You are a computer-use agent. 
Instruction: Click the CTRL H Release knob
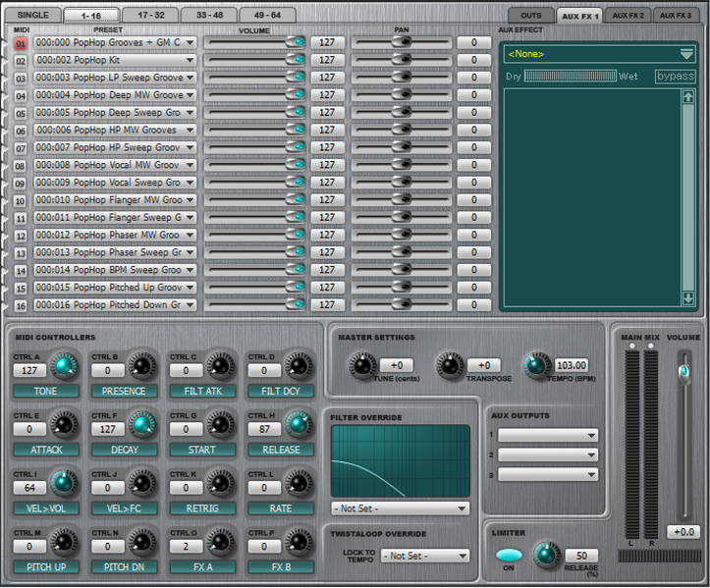coord(299,425)
